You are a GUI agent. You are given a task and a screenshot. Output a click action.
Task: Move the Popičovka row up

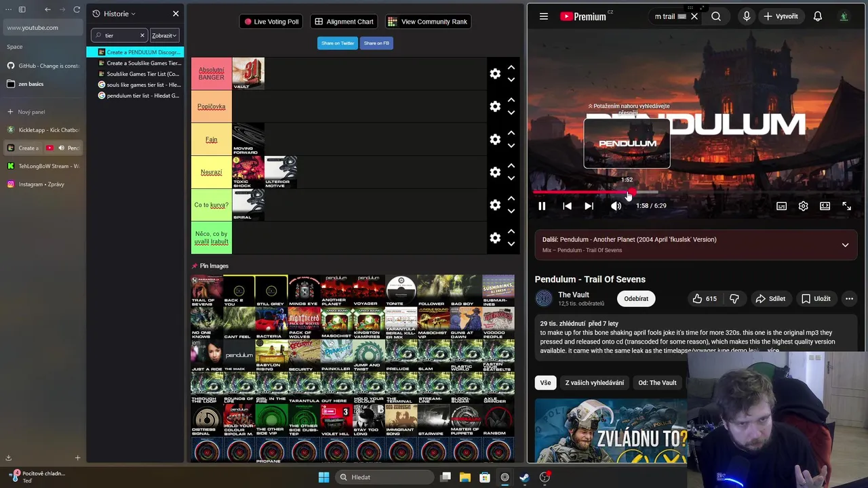511,100
